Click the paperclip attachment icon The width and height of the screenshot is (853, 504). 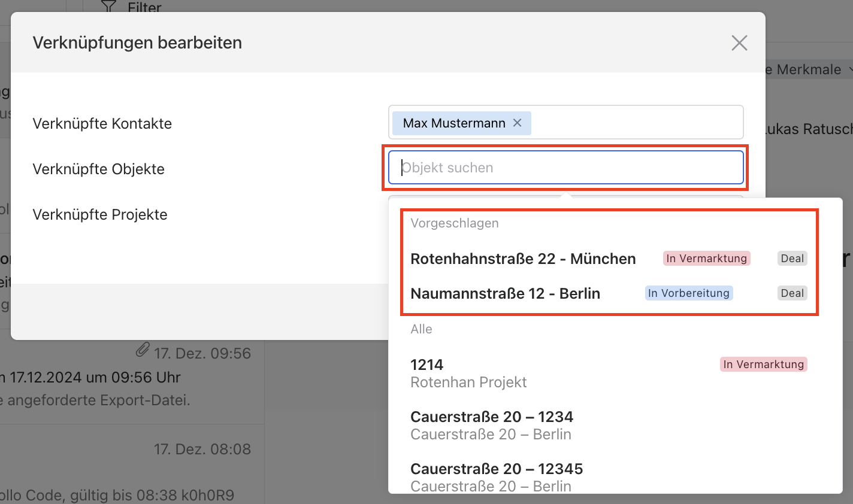142,350
